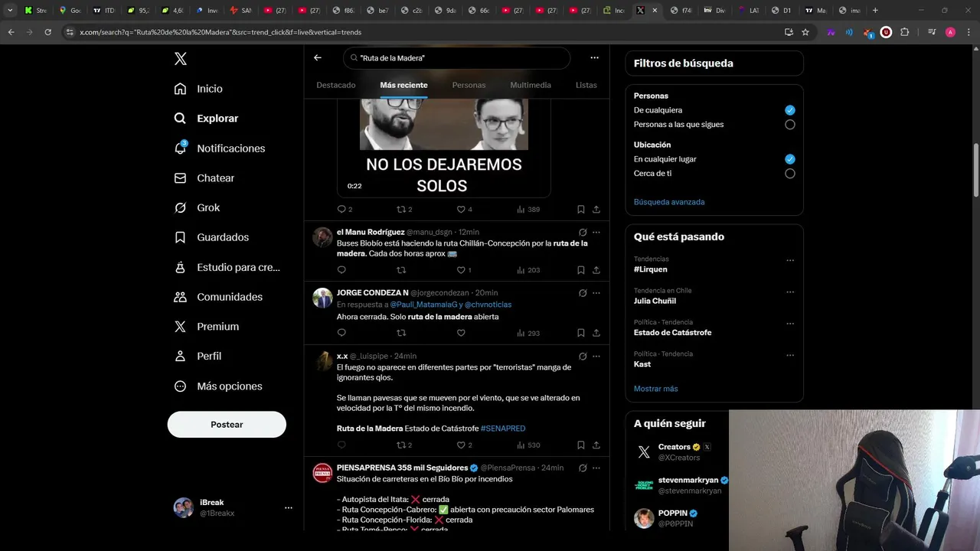The width and height of the screenshot is (980, 551).
Task: Open more options for x.x _luispipe post
Action: [x=596, y=356]
